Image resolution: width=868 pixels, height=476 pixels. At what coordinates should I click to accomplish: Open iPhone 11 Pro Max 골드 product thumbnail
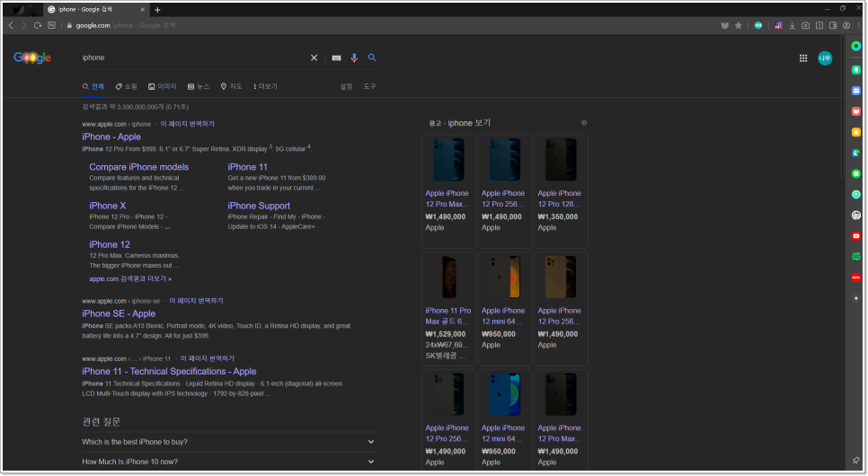448,277
